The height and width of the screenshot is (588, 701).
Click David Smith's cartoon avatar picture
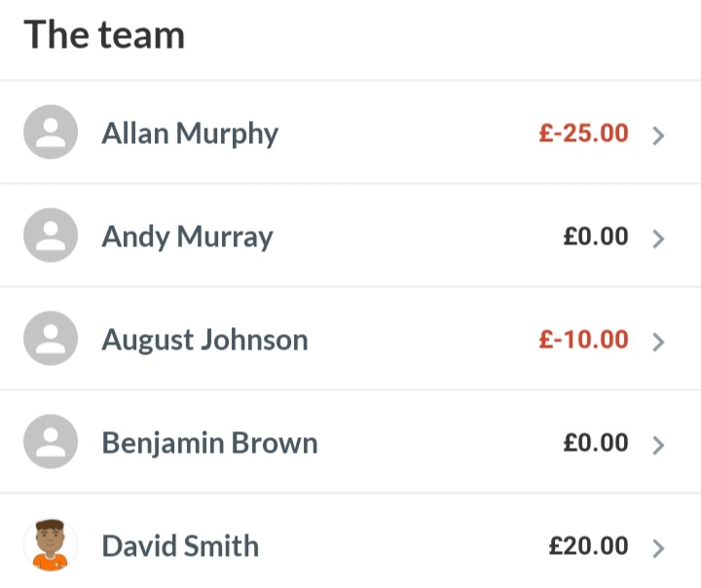[x=51, y=544]
